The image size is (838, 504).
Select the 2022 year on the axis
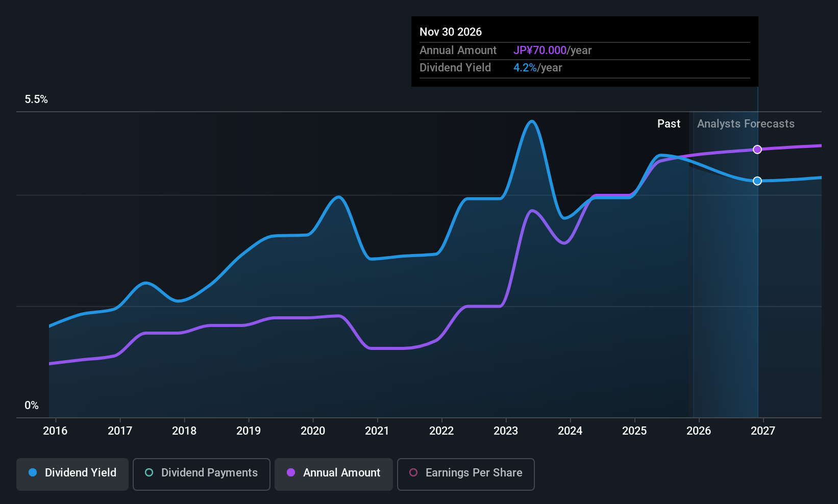tap(441, 431)
